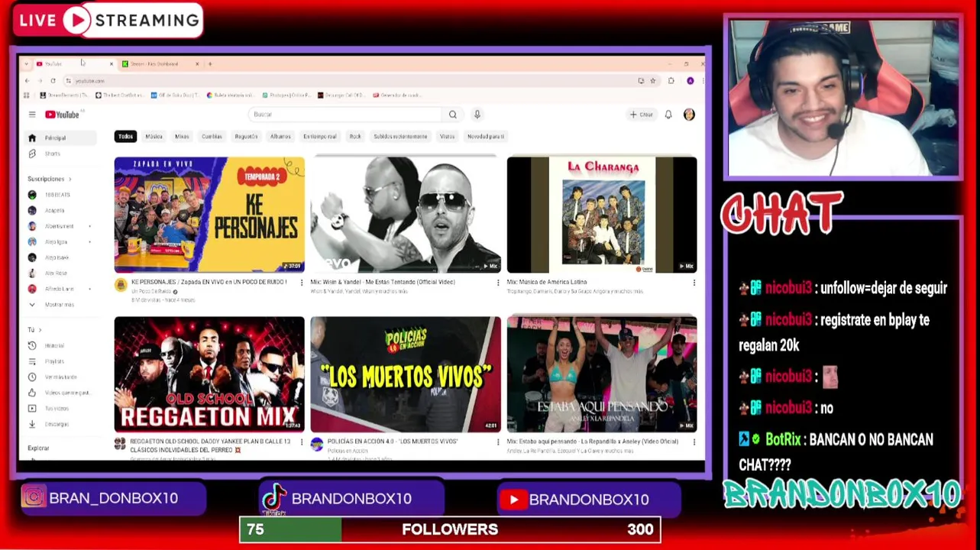Select the Reguetón filter chip
The height and width of the screenshot is (550, 980).
(x=246, y=137)
